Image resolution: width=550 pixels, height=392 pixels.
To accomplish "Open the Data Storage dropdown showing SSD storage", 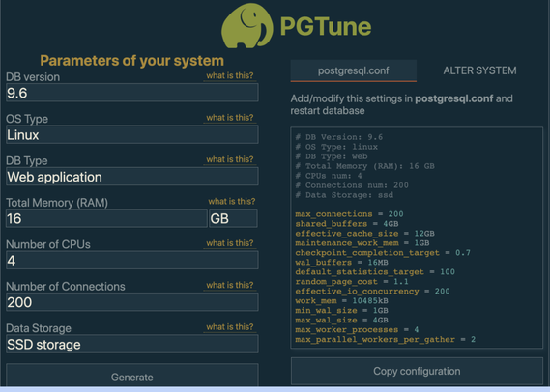I will 132,344.
